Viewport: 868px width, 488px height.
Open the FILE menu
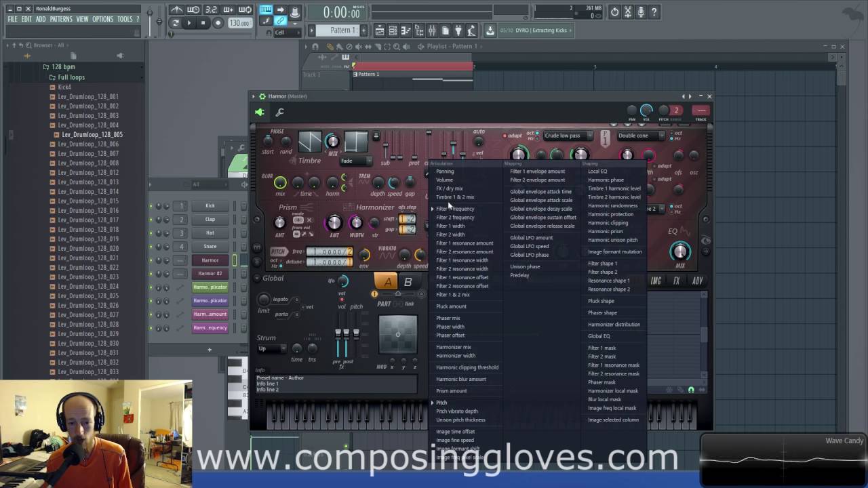click(12, 19)
